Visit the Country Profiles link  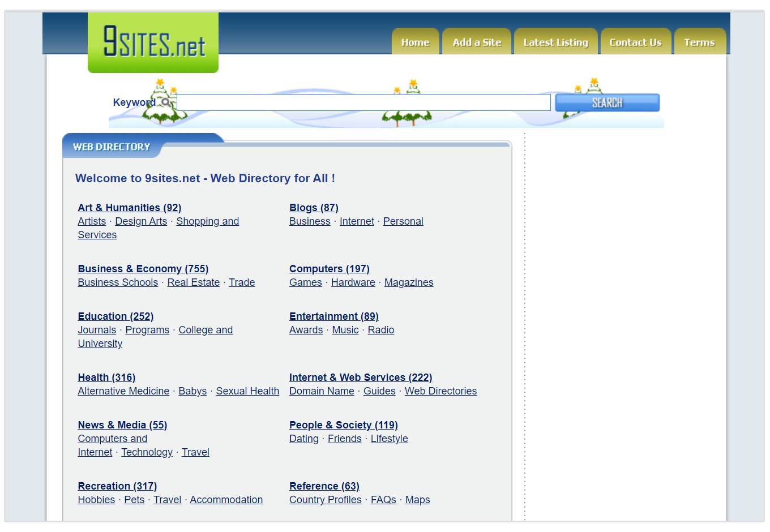pyautogui.click(x=325, y=500)
